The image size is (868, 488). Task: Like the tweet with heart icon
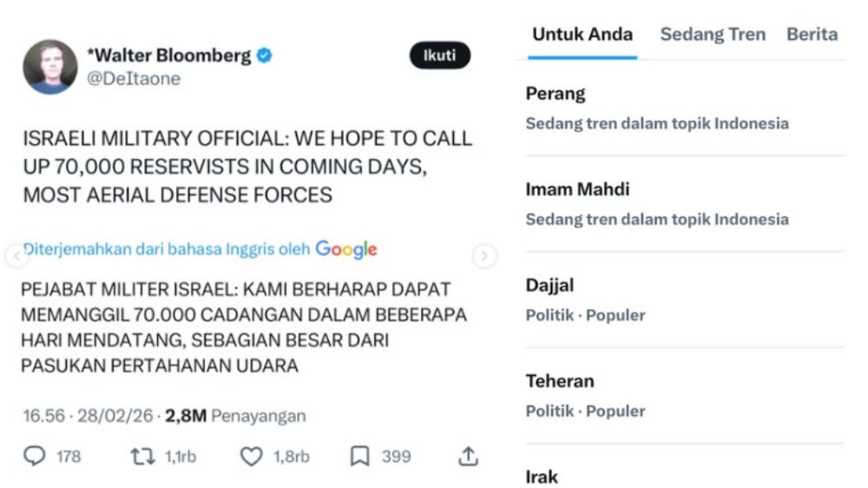point(251,456)
